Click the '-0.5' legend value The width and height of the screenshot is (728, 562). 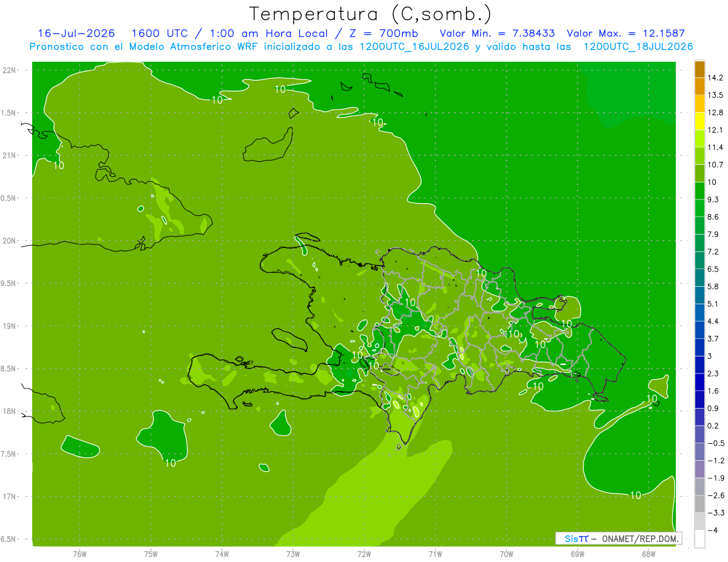716,443
